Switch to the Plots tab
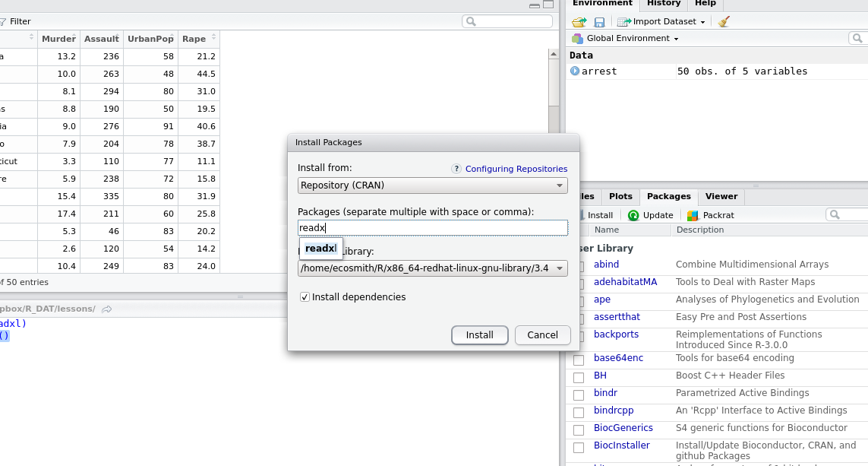The image size is (868, 466). [620, 196]
